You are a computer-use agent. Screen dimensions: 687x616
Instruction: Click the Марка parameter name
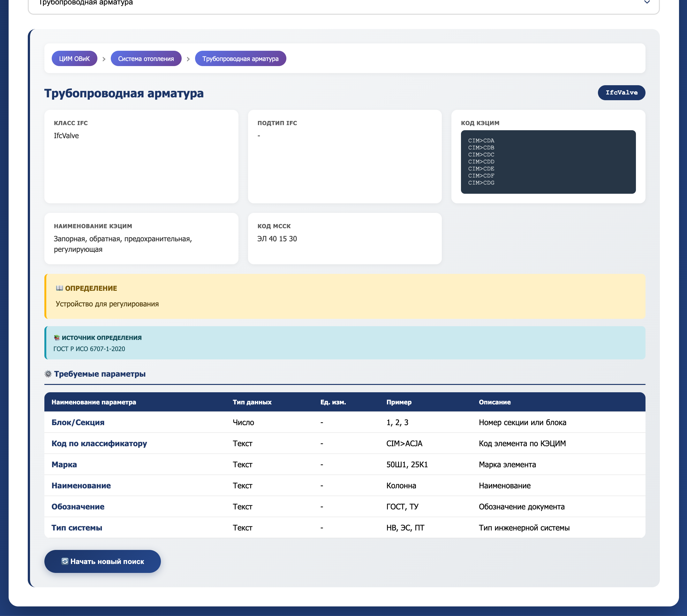[64, 464]
